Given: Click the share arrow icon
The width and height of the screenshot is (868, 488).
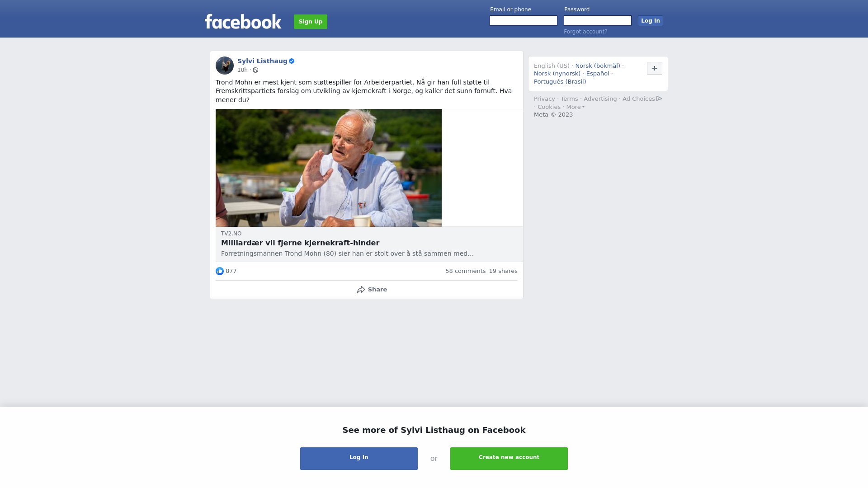Looking at the screenshot, I should [361, 290].
